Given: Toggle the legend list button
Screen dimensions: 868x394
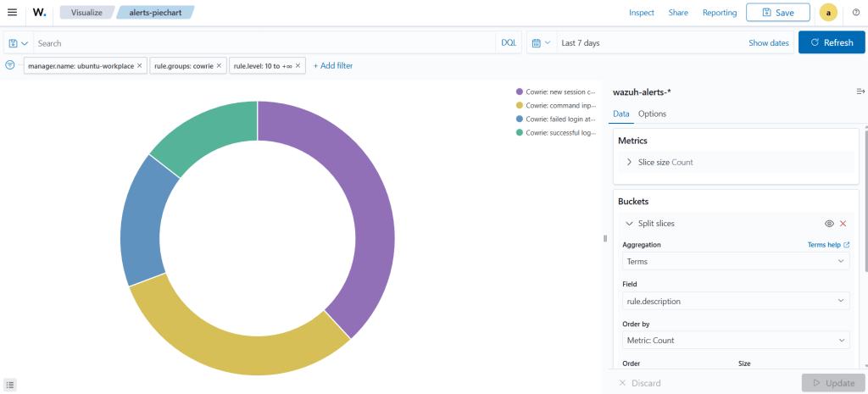Looking at the screenshot, I should (x=10, y=385).
